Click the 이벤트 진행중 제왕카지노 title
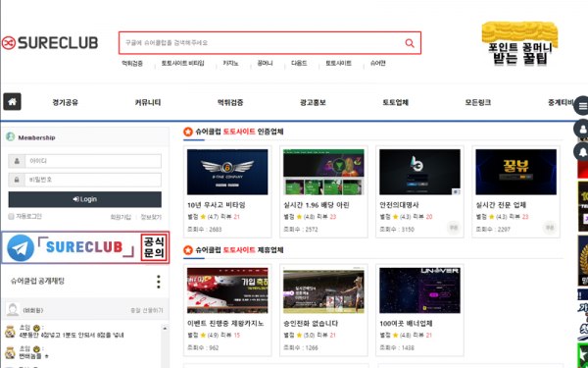Viewport: 588px width, 368px height. click(225, 323)
